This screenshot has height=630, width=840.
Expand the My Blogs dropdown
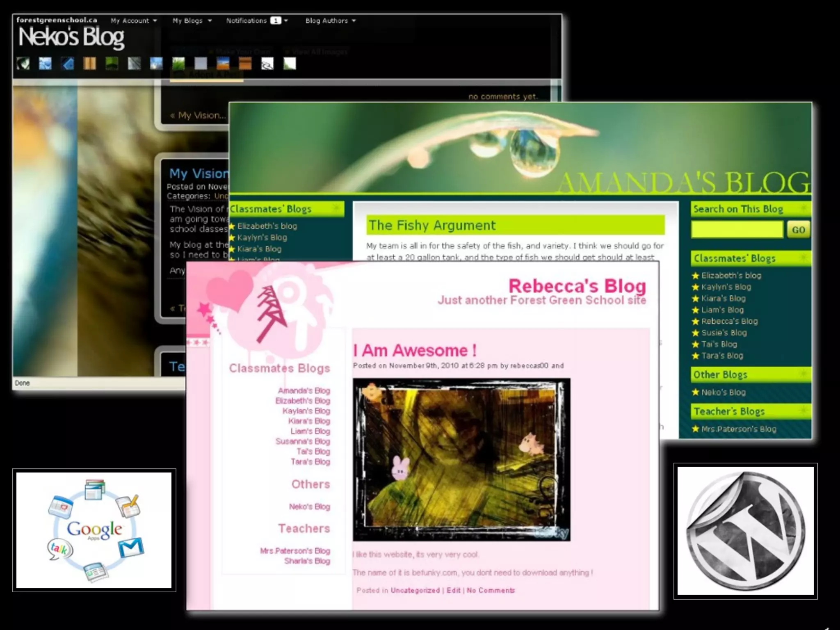(192, 21)
